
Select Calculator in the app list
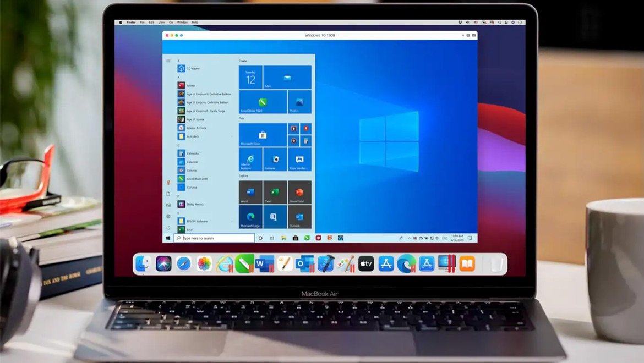[x=193, y=153]
